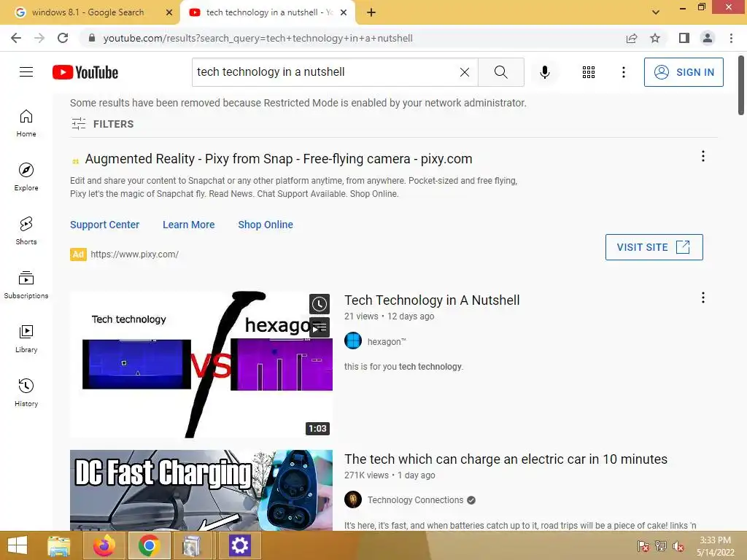Open the Chrome profile icon
747x560 pixels.
[x=708, y=38]
